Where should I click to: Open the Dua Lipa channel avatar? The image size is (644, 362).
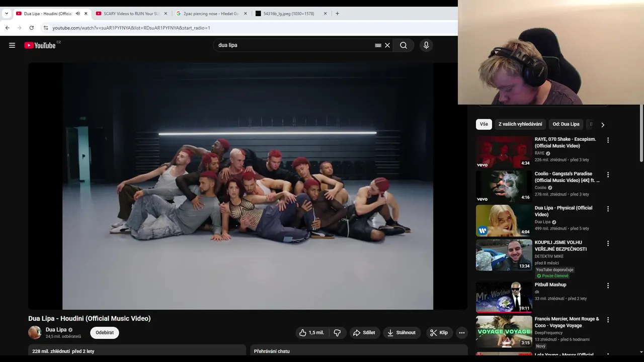[35, 332]
